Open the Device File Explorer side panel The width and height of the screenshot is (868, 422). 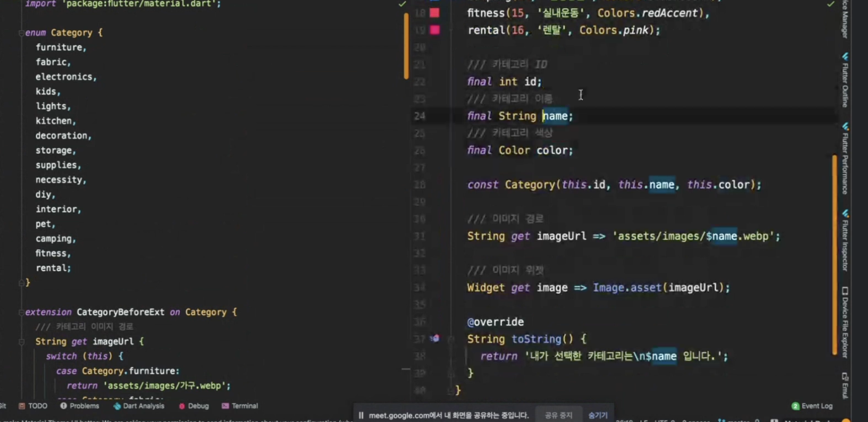click(845, 322)
